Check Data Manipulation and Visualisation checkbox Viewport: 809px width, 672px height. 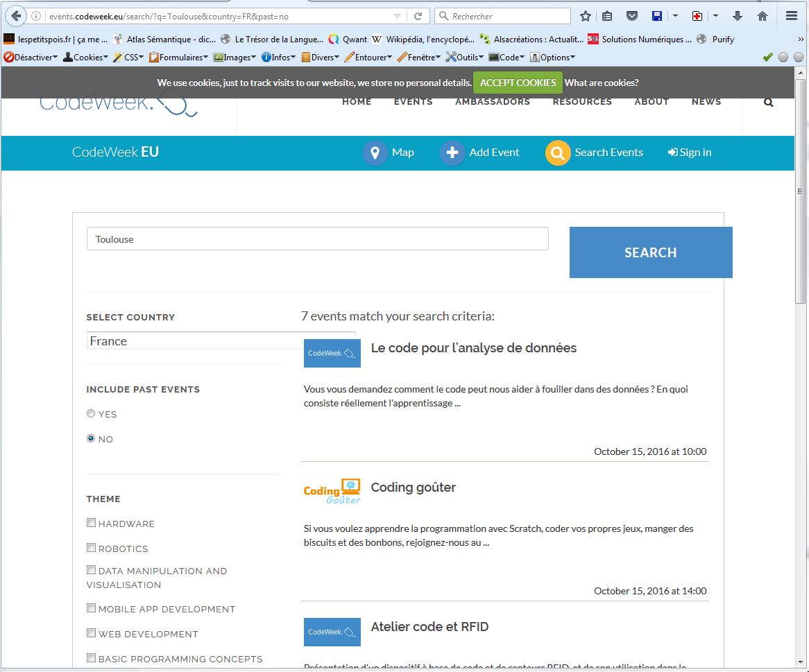[92, 569]
